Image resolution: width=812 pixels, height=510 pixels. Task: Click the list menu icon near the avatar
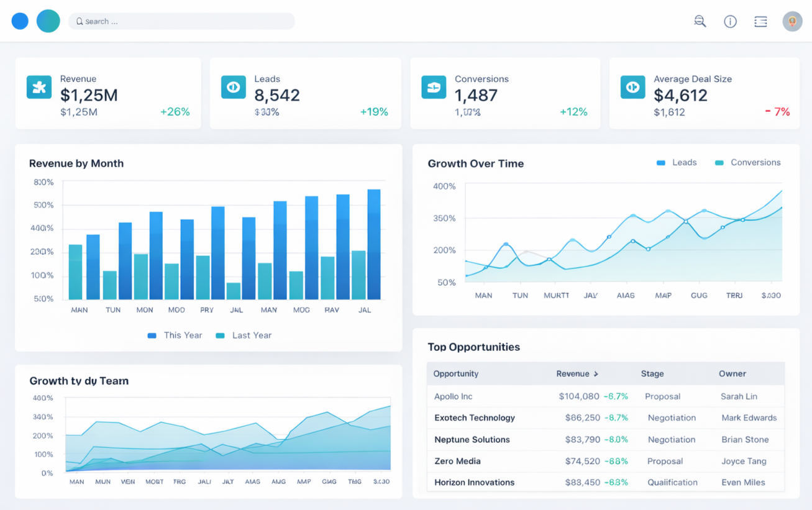[760, 20]
